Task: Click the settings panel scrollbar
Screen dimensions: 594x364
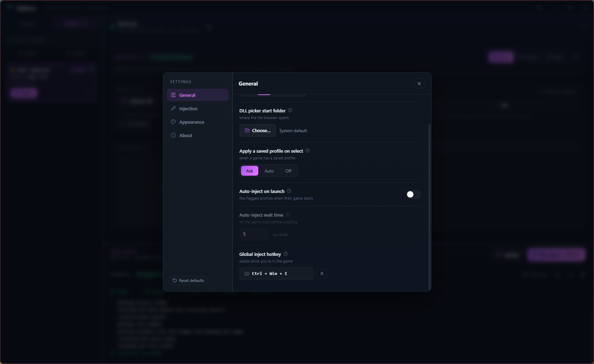Action: click(x=430, y=207)
